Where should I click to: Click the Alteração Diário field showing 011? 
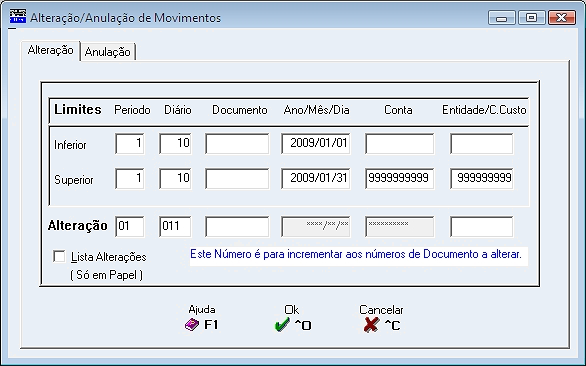pos(175,226)
